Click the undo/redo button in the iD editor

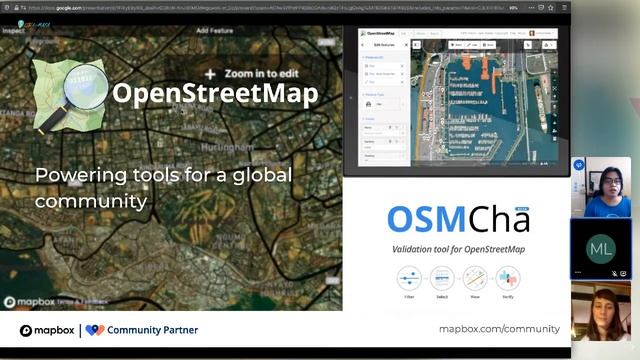pyautogui.click(x=529, y=45)
